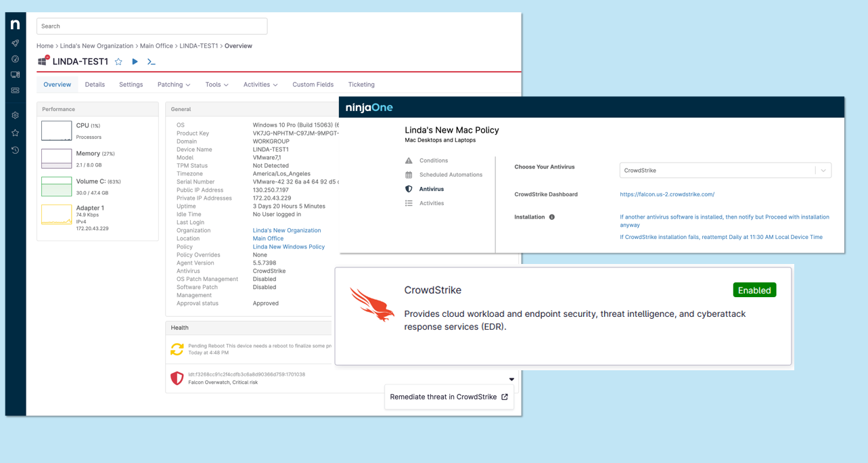This screenshot has width=868, height=463.
Task: Click the play icon beside LINDA-TEST1
Action: coord(135,62)
